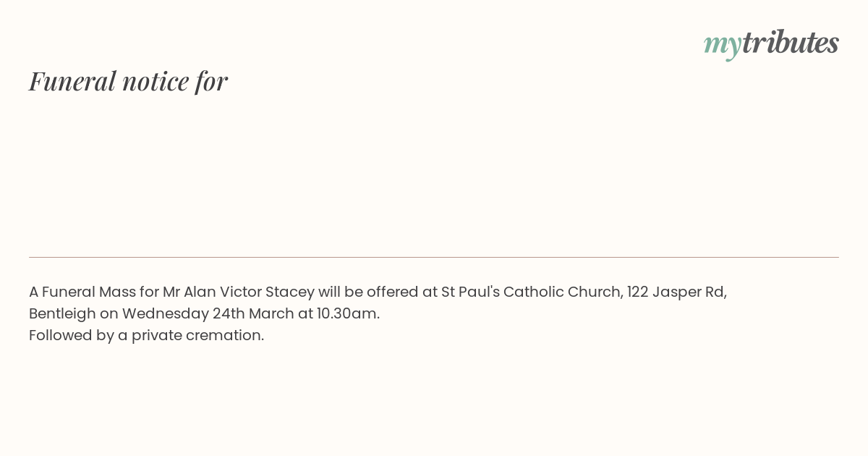This screenshot has height=456, width=868.
Task: Click the phrase "will be offered at"
Action: (x=377, y=292)
